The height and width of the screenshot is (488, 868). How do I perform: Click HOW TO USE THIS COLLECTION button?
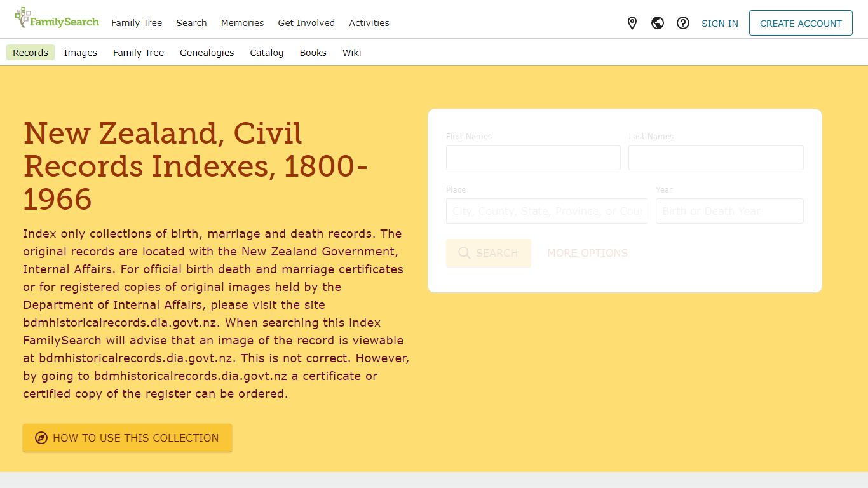[127, 438]
